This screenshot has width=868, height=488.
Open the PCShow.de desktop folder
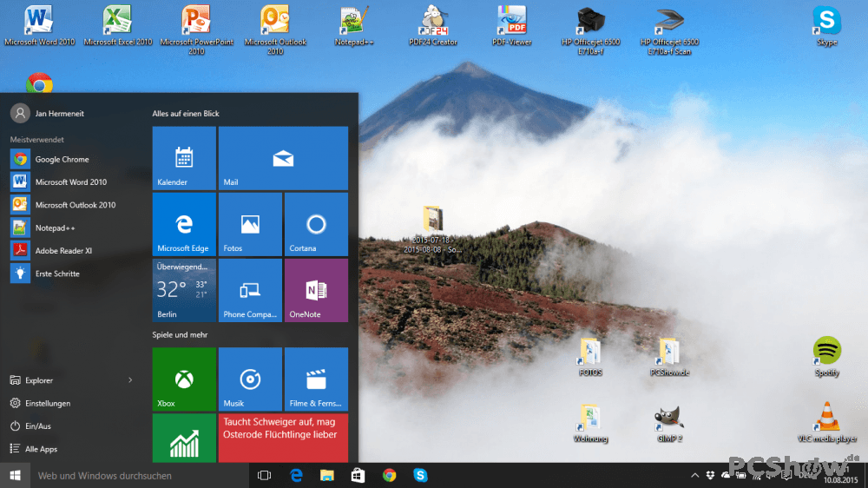point(669,357)
